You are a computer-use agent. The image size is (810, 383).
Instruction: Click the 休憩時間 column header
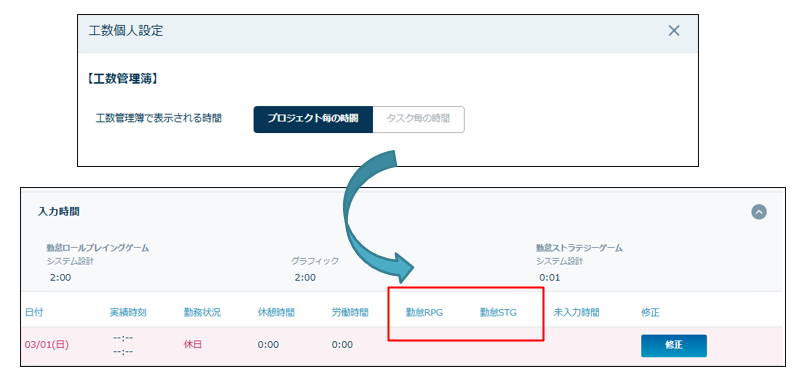pos(276,313)
